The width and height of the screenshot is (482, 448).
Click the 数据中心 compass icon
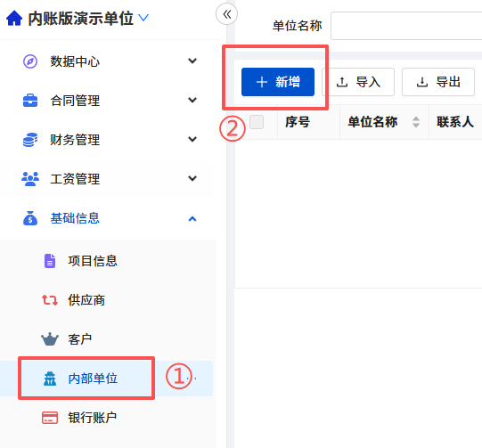tap(30, 61)
